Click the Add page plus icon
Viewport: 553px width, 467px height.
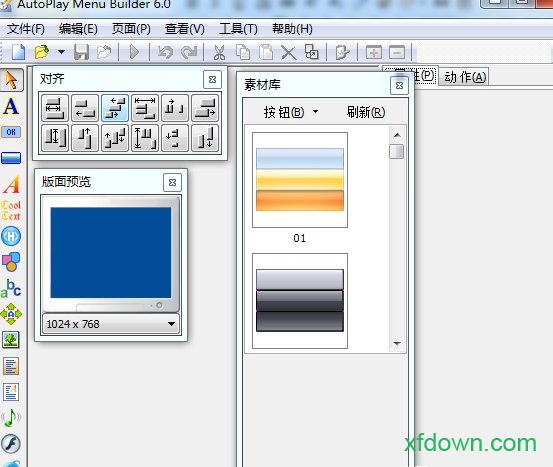coord(374,53)
